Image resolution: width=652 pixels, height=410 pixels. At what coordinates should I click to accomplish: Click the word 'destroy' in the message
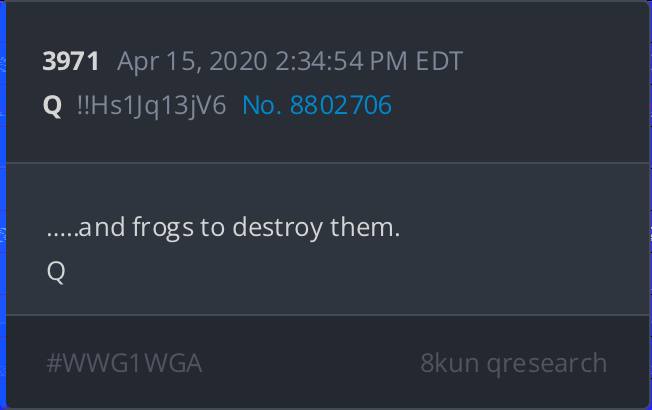tap(277, 228)
